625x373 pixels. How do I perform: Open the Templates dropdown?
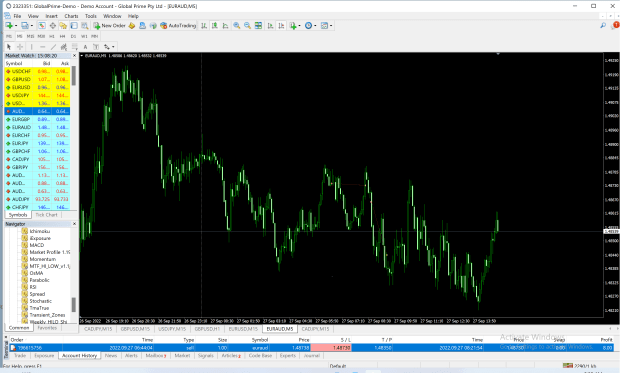point(326,26)
